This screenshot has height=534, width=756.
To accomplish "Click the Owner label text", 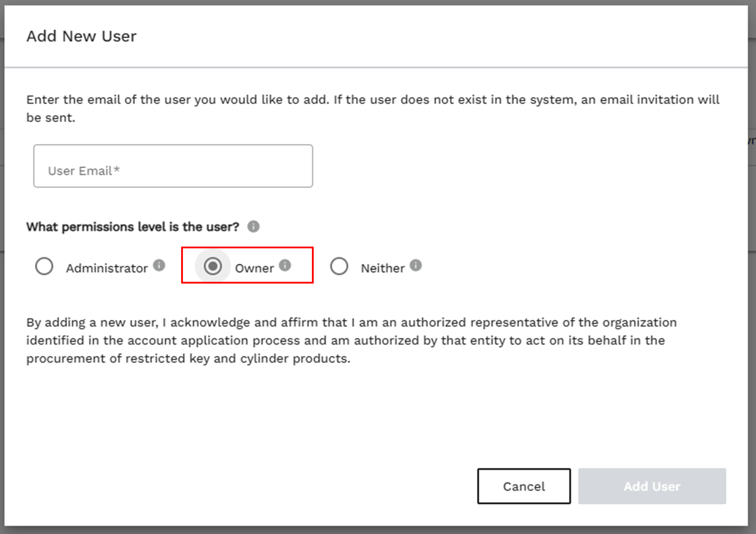I will [254, 268].
